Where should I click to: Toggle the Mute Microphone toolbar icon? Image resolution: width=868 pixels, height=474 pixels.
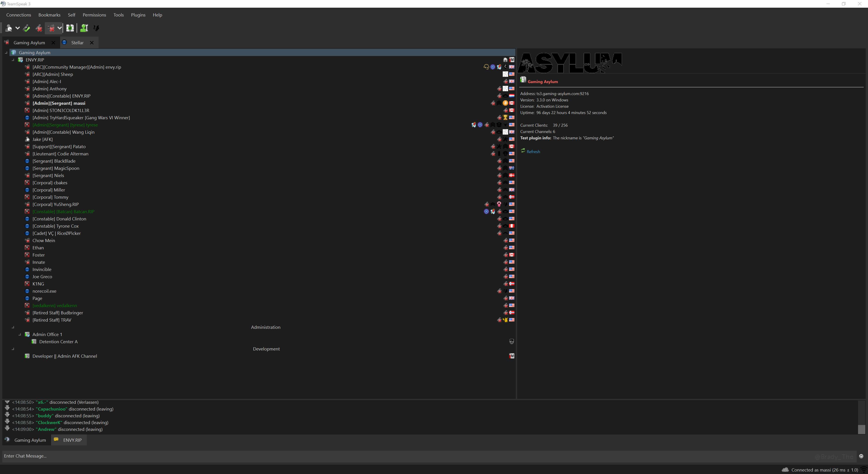(39, 28)
